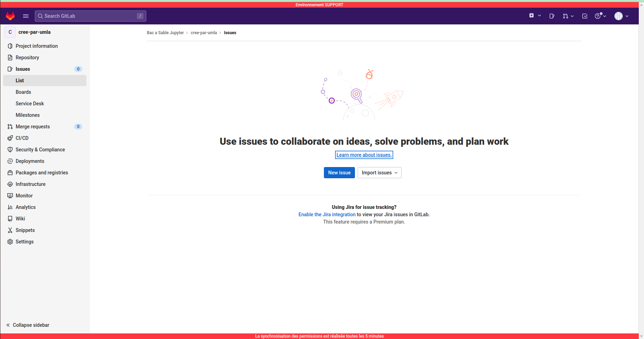Open your user avatar menu
The height and width of the screenshot is (339, 644).
[621, 16]
